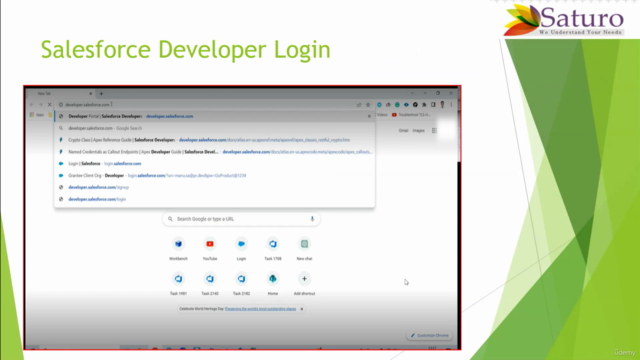Open a new tab with plus button
The width and height of the screenshot is (640, 360).
[101, 93]
